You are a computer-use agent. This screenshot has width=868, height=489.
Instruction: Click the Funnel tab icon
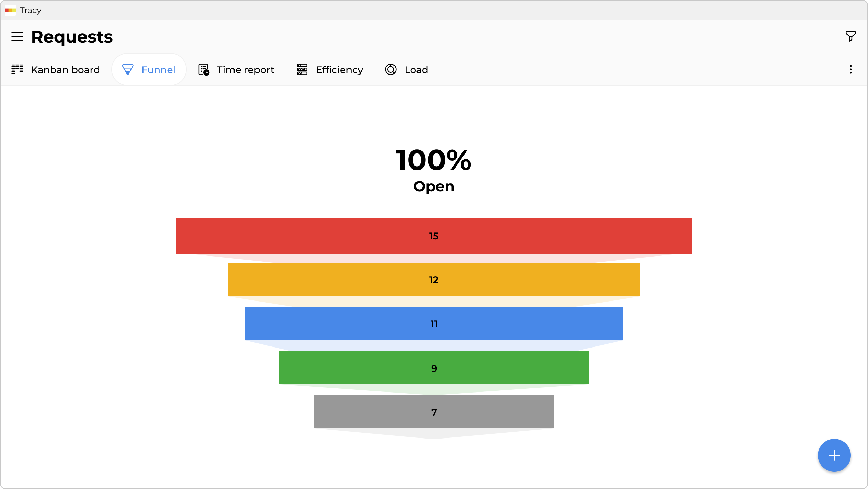tap(128, 69)
